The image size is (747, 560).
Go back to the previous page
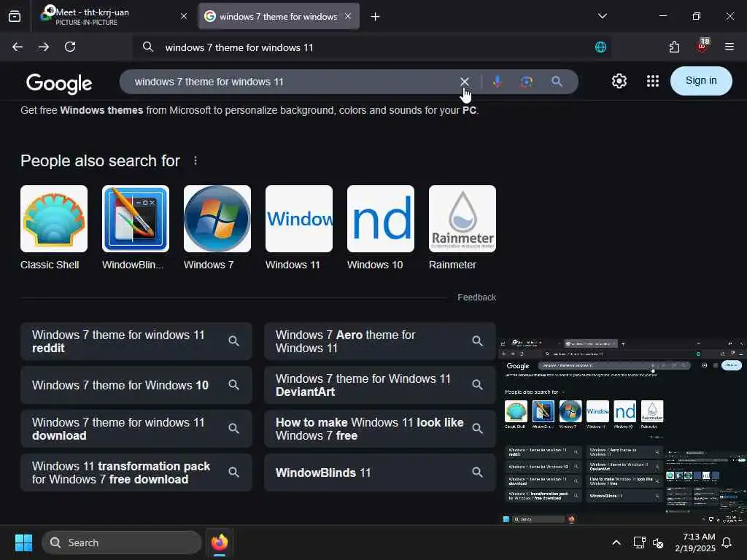point(18,47)
